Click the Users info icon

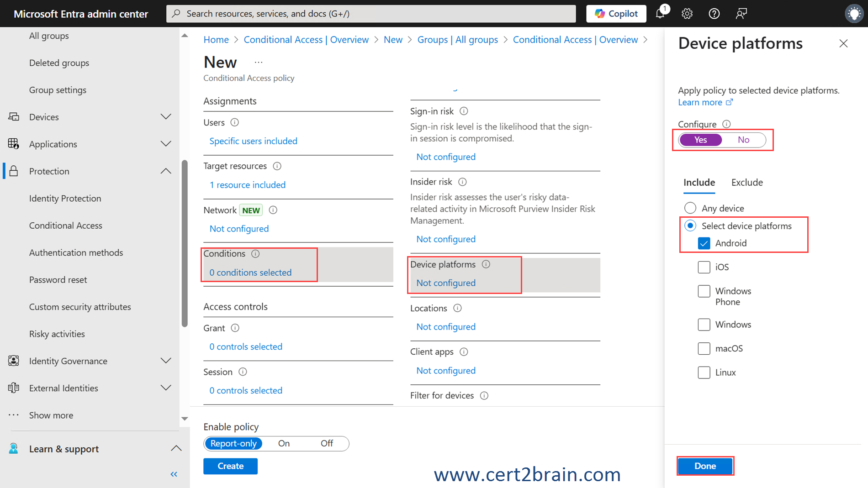pos(235,122)
